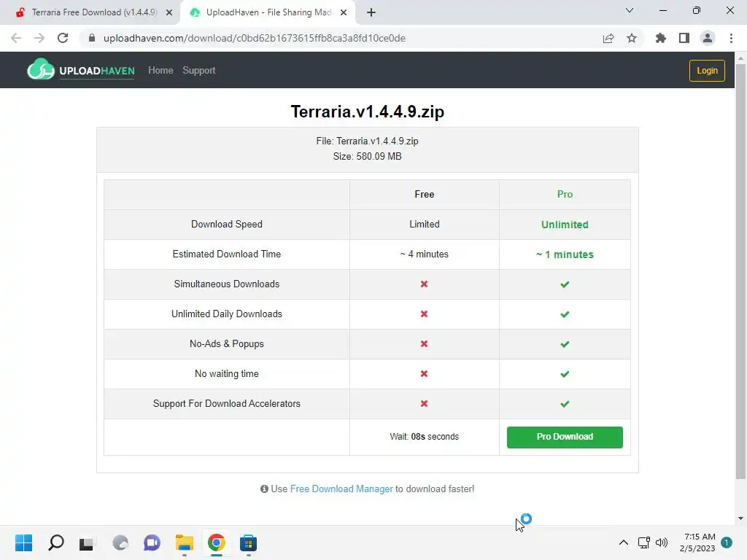Click green check for Unlimited Daily Downloads
Viewport: 747px width, 560px height.
coord(565,314)
